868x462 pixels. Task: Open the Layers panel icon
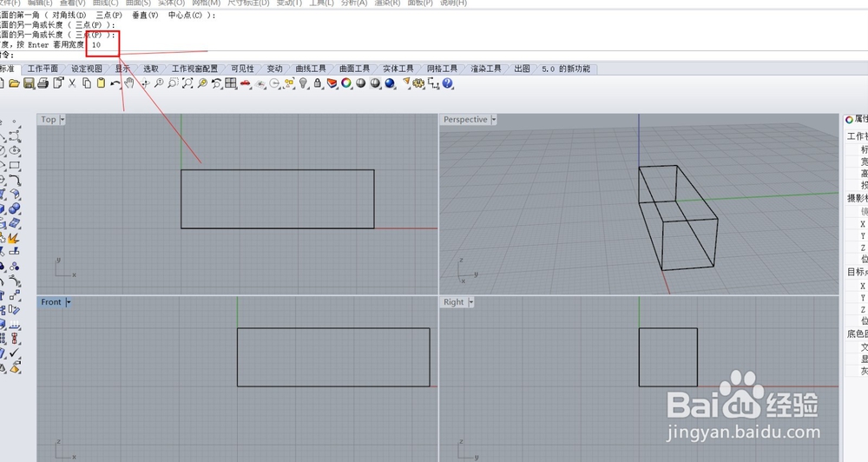(x=332, y=83)
